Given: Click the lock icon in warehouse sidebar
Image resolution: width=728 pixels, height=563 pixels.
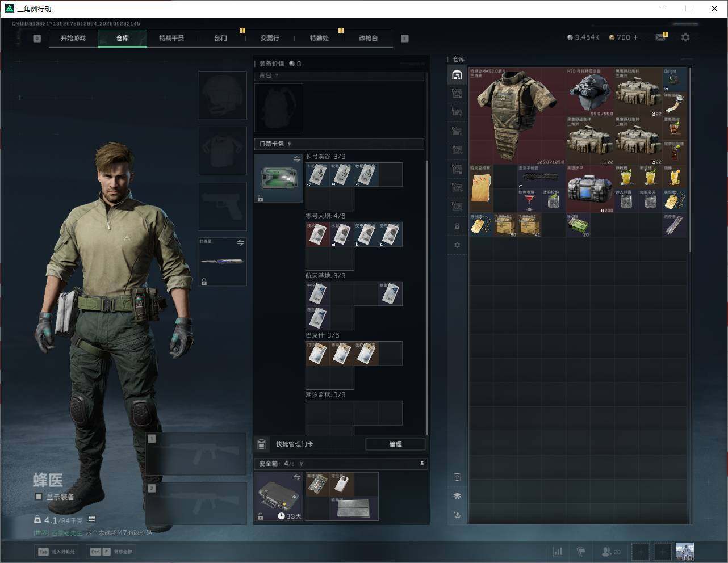Looking at the screenshot, I should tap(457, 226).
